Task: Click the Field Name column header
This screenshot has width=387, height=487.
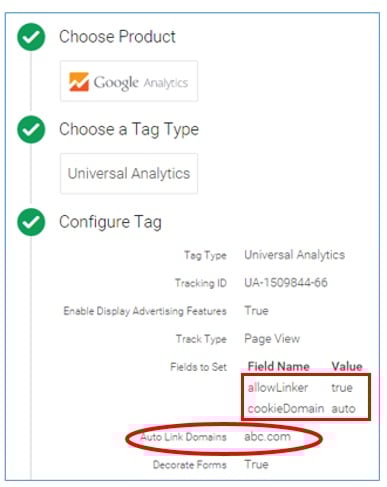Action: pos(278,366)
